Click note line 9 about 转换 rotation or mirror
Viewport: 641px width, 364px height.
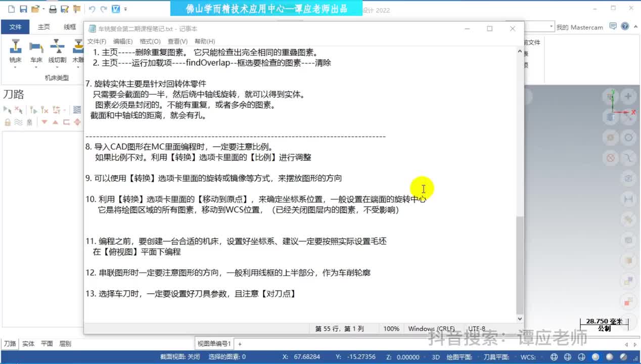[214, 178]
